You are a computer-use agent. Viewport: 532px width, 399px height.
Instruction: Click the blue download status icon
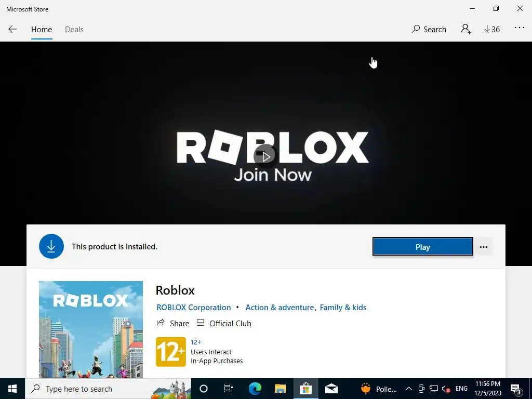[51, 246]
